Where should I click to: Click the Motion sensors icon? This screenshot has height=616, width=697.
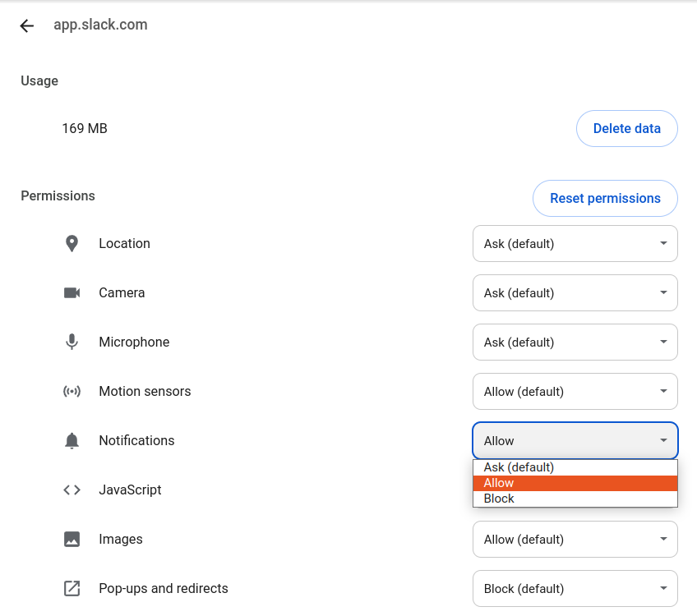[72, 391]
